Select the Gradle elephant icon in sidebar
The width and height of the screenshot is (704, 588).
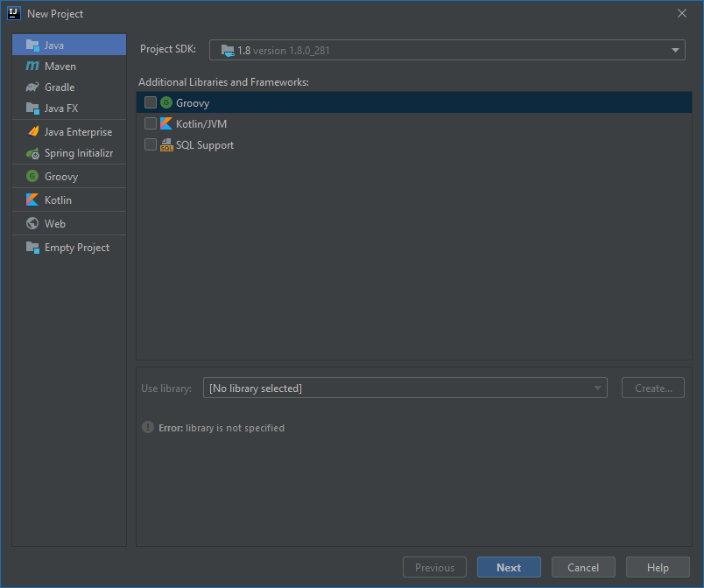click(32, 87)
